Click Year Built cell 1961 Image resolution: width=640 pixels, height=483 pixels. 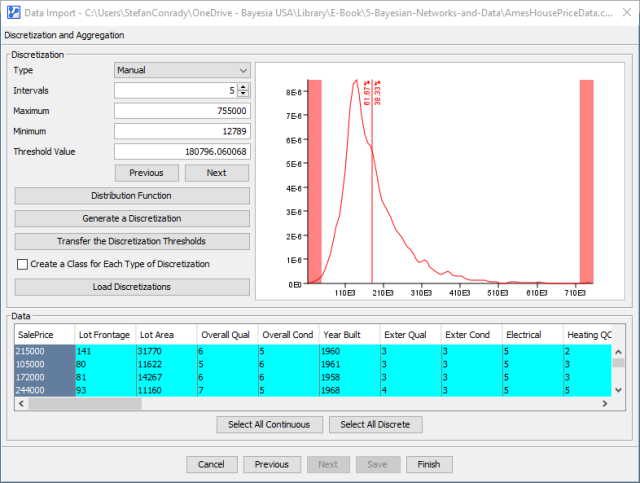click(x=350, y=364)
